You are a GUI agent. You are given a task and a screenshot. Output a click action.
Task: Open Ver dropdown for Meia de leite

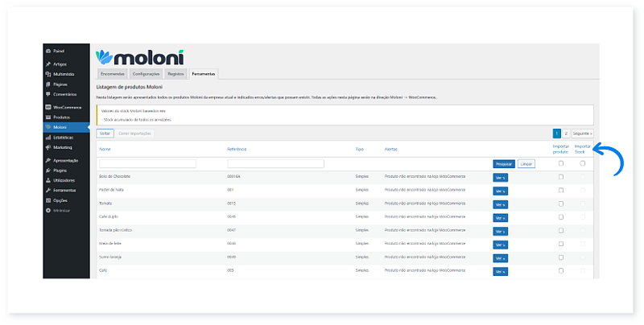pos(500,245)
